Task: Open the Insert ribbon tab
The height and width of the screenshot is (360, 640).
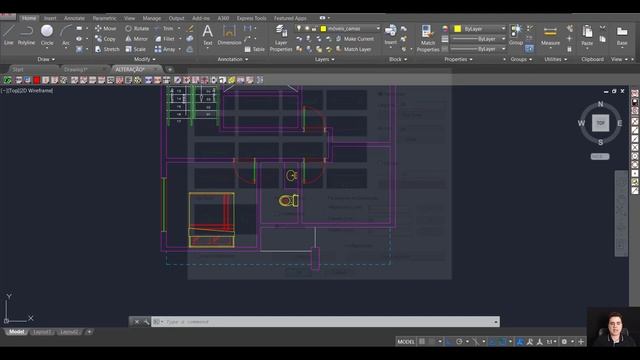Action: pyautogui.click(x=50, y=18)
